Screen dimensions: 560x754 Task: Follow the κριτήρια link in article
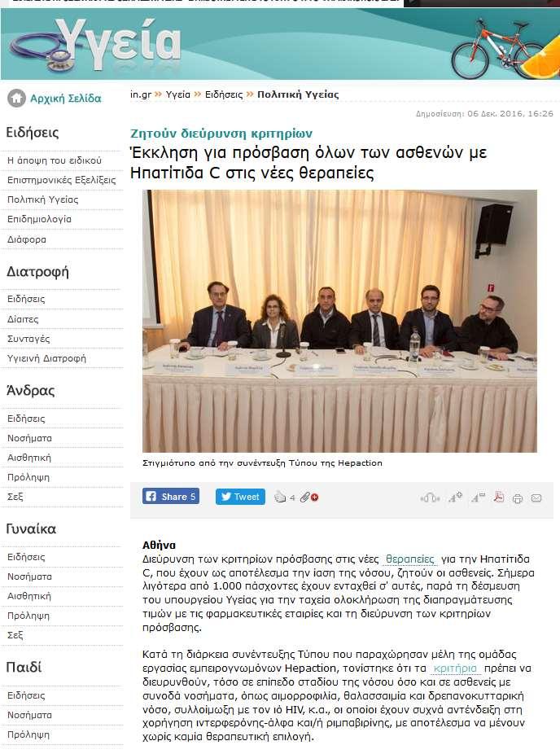click(x=455, y=668)
